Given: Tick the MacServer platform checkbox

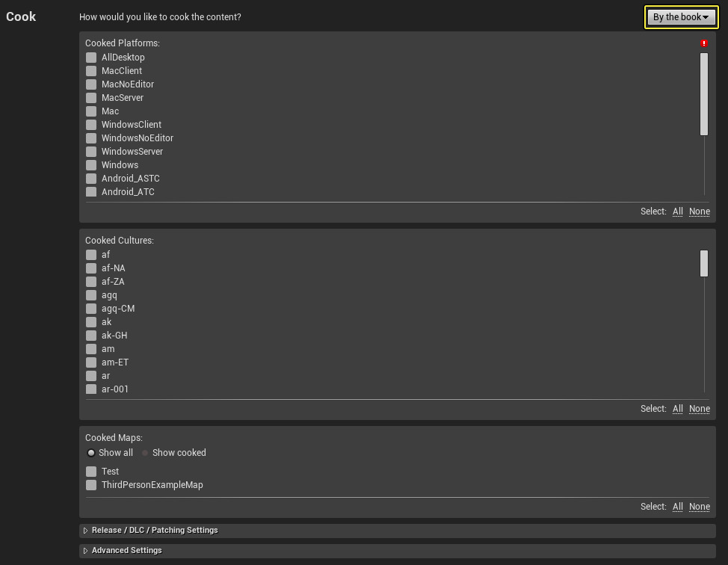Looking at the screenshot, I should pos(91,98).
